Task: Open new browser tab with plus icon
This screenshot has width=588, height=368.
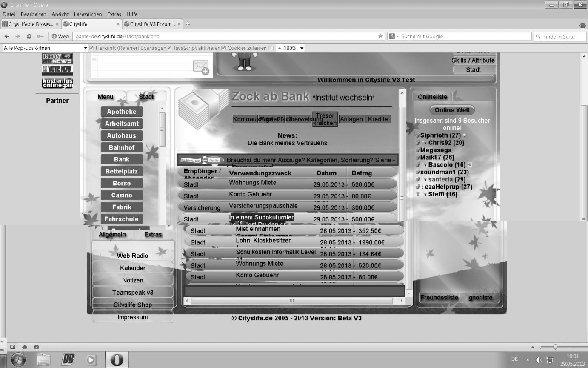Action: tap(188, 24)
